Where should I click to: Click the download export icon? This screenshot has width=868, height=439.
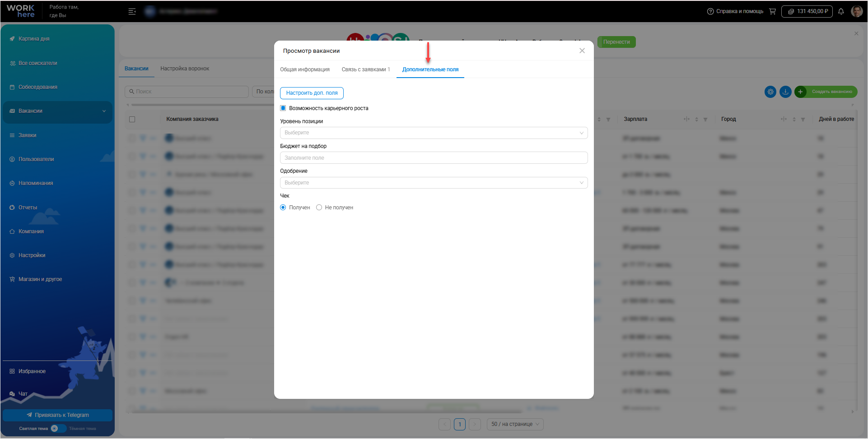(x=785, y=92)
